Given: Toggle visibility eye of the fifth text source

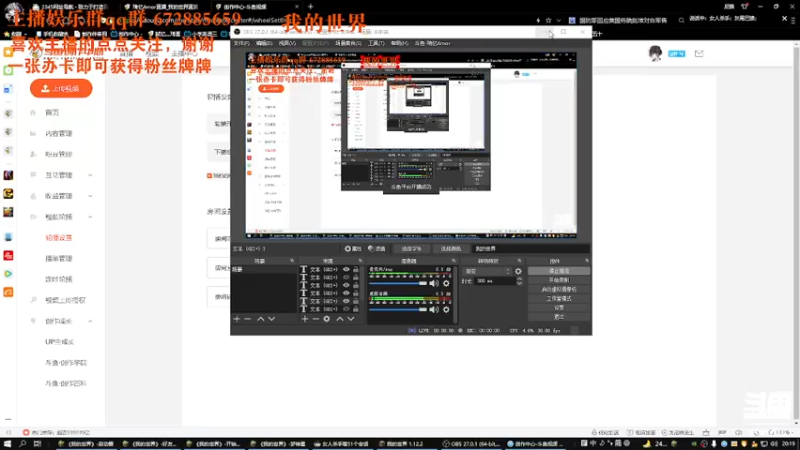Looking at the screenshot, I should 346,301.
